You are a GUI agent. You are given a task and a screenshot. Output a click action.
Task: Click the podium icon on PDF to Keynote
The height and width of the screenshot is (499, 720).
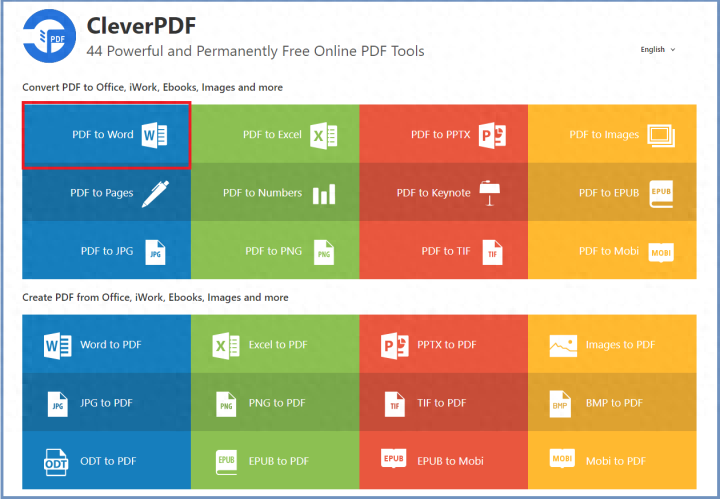(x=489, y=193)
